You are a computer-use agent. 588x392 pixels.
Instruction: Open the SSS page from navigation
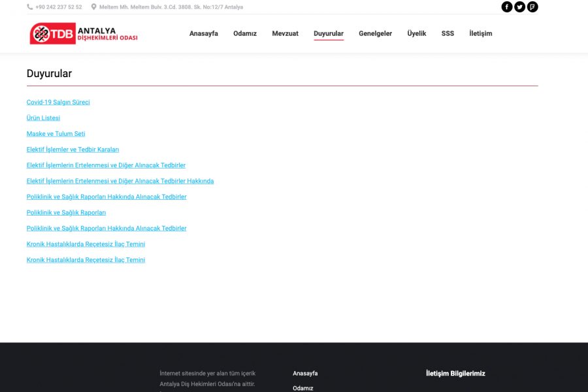(448, 33)
